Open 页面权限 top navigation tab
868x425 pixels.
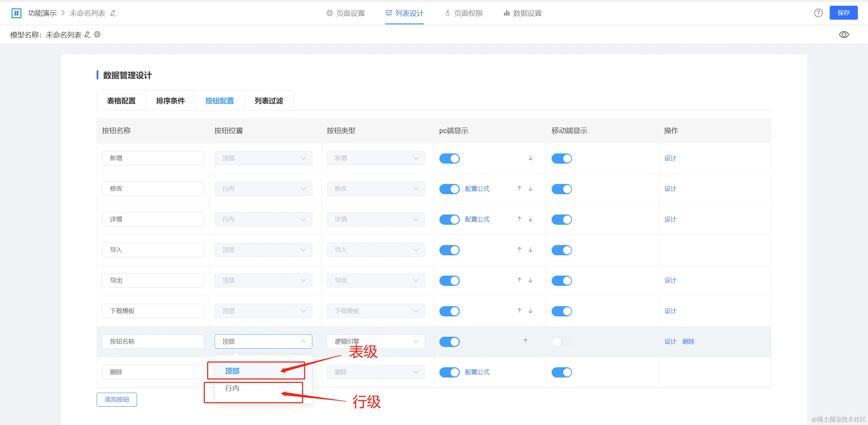[x=464, y=13]
